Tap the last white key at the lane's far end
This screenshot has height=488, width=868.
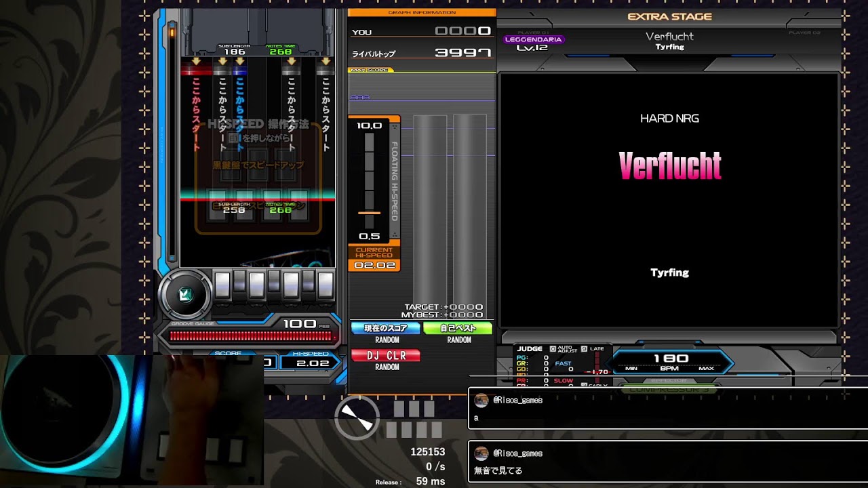pos(325,285)
